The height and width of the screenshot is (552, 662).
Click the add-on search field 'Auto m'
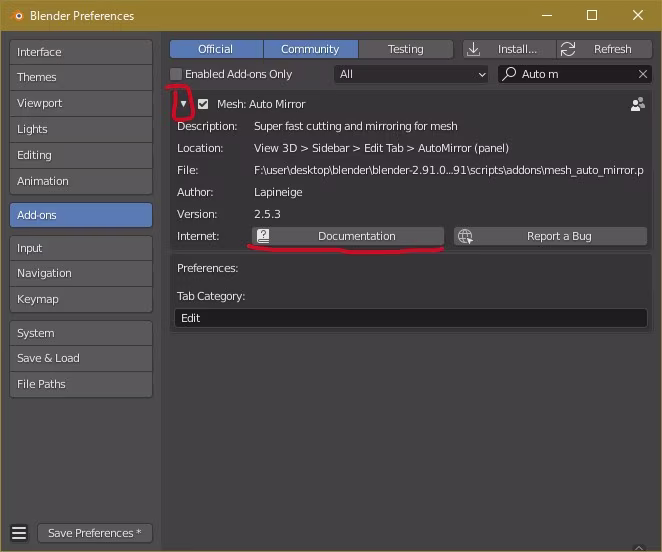coord(575,74)
